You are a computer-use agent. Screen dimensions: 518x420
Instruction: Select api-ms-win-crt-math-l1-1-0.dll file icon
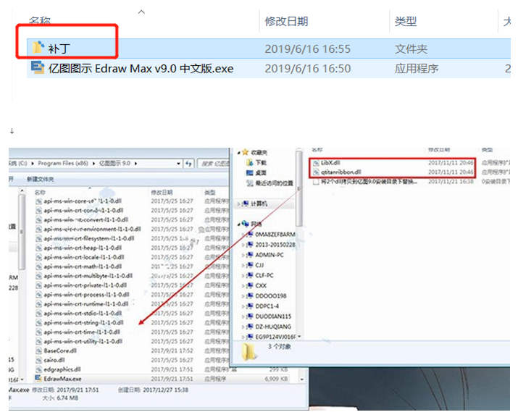(38, 266)
